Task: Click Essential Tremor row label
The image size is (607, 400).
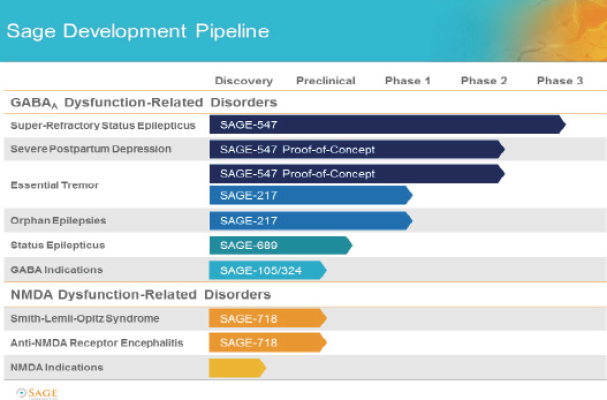Action: tap(55, 185)
